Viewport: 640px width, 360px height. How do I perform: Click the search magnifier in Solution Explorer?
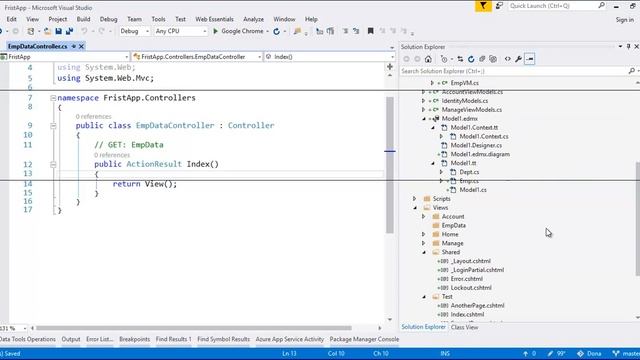coord(631,71)
